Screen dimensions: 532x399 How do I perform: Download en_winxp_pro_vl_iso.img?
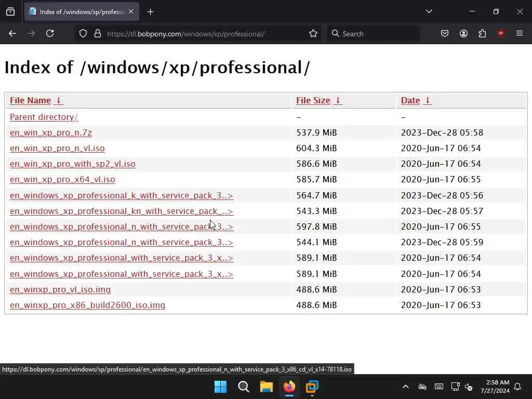[60, 289]
